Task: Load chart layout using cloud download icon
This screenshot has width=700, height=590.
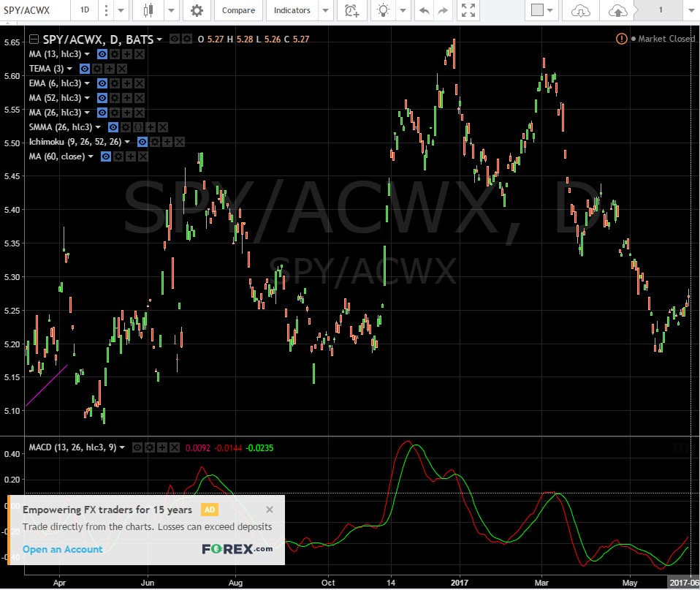Action: point(580,10)
